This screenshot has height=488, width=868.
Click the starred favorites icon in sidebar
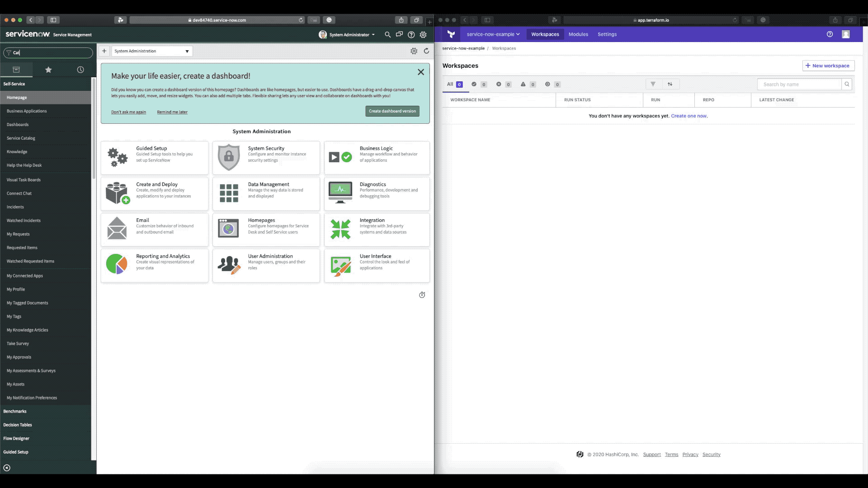(48, 70)
